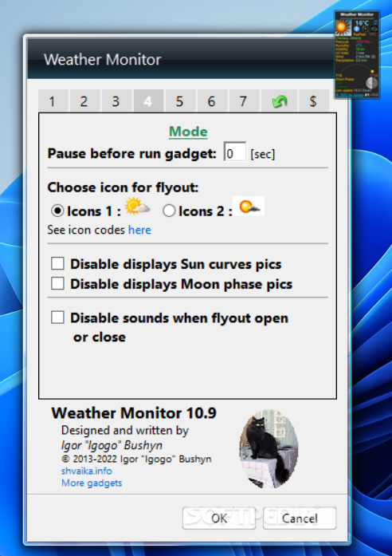Click the [sec] unit label
Viewport: 392px width, 556px height.
(262, 154)
